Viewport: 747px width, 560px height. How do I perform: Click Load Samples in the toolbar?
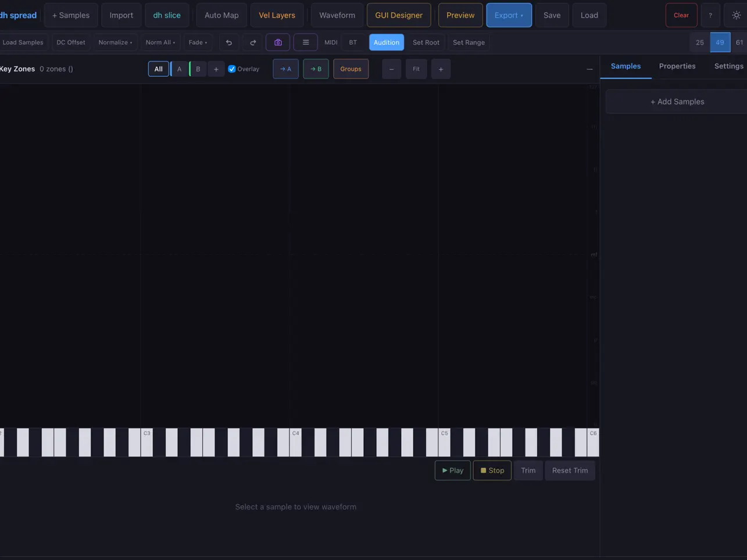pos(23,42)
